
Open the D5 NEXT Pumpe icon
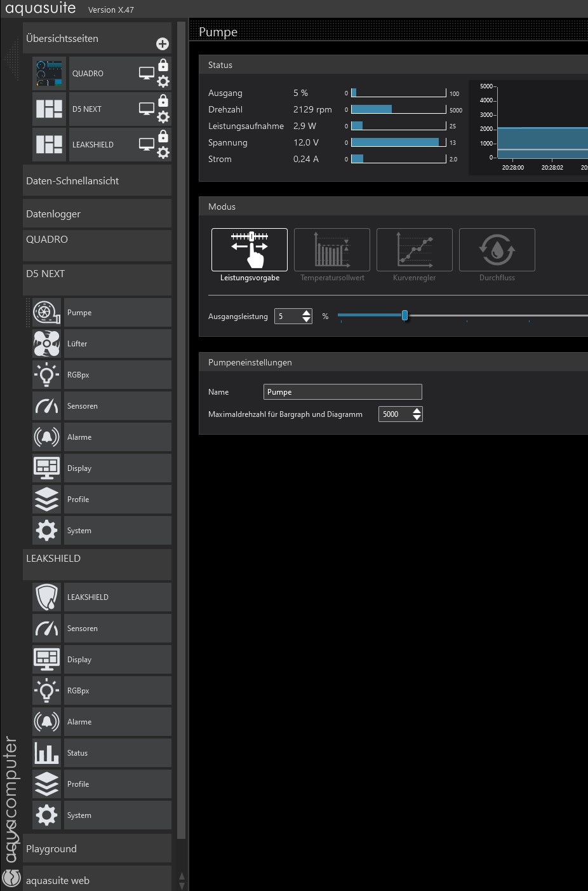click(46, 313)
